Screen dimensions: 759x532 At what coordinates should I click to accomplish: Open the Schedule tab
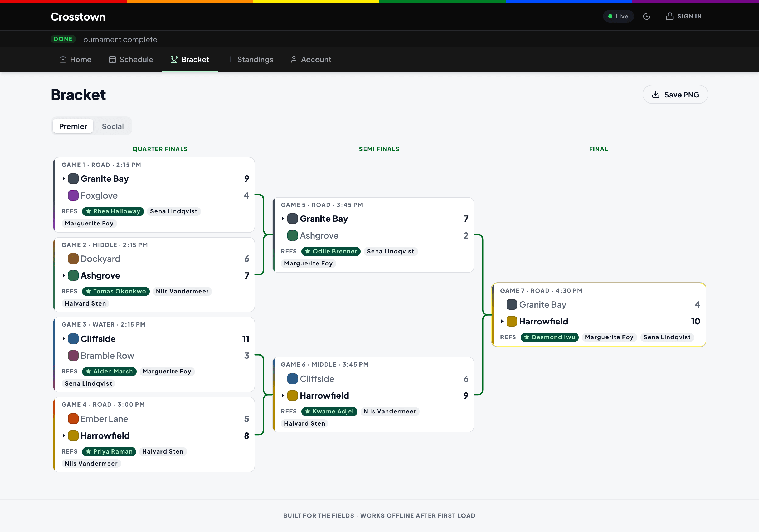131,60
